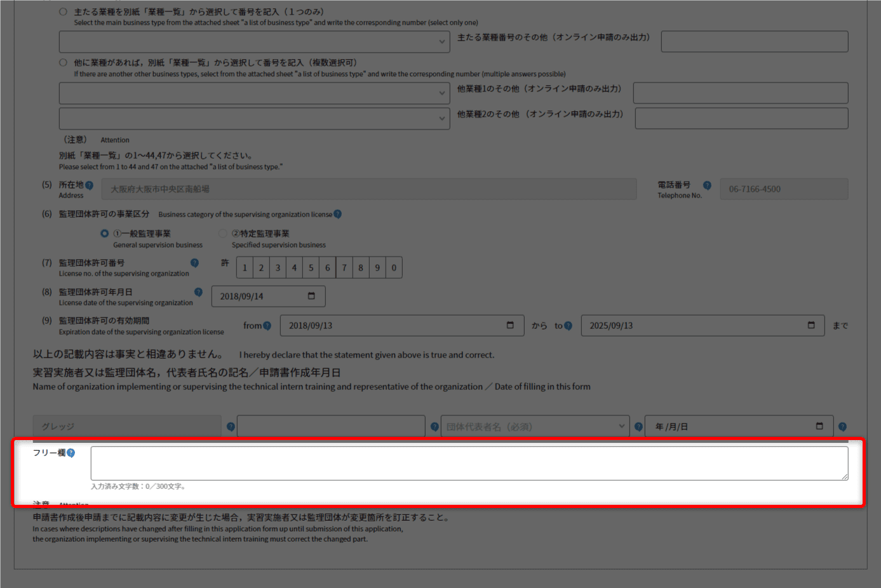Open help for business category of supervising license

[338, 214]
